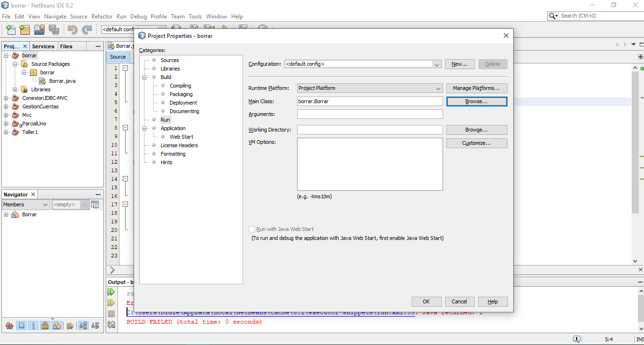The height and width of the screenshot is (345, 644).
Task: Click Cancel in Project Properties dialog
Action: [459, 301]
